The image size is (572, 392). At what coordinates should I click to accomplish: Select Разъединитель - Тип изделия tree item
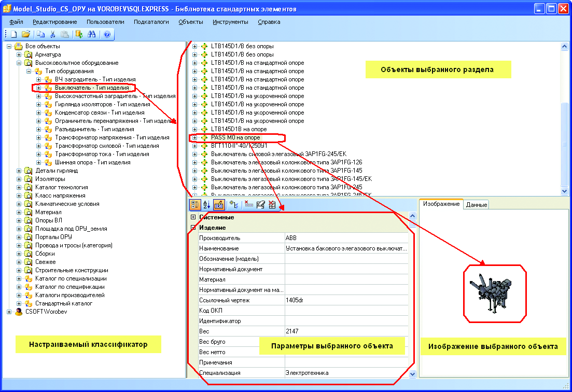pyautogui.click(x=94, y=129)
